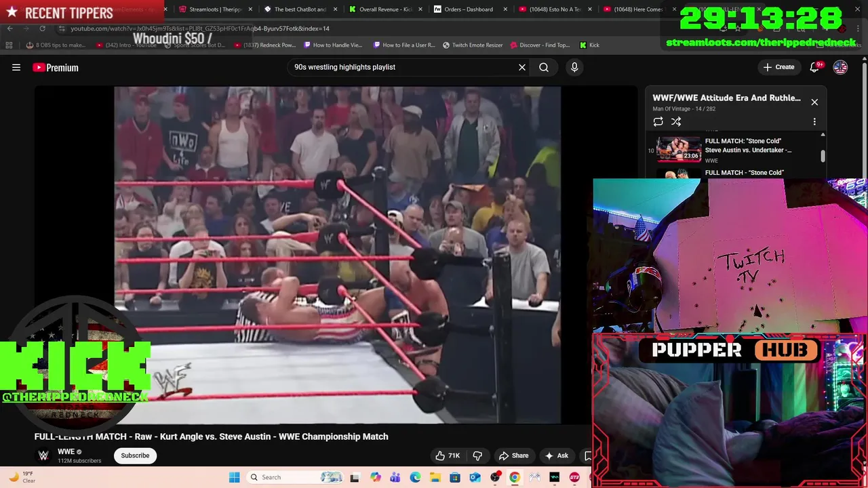Screen dimensions: 868x488
Task: Click the wrestling video player
Action: pyautogui.click(x=337, y=255)
